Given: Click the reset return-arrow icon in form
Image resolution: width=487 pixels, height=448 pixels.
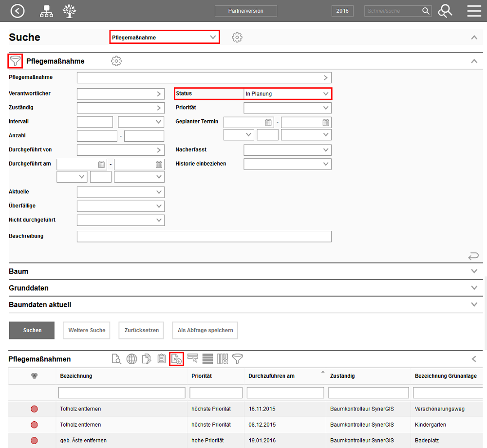Looking at the screenshot, I should point(473,256).
